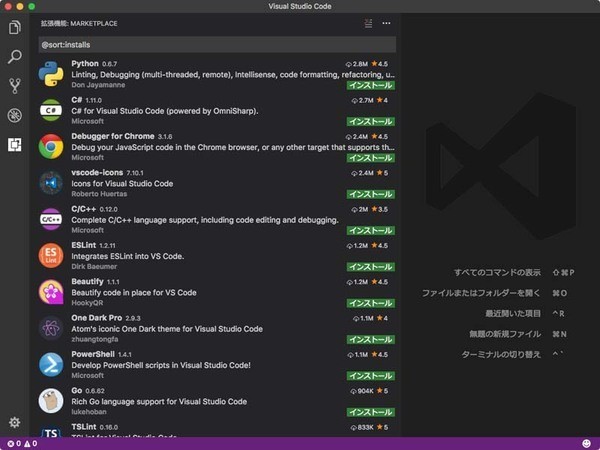Screen dimensions: 600x450
Task: Install the vscode-icons extension
Action: click(371, 194)
